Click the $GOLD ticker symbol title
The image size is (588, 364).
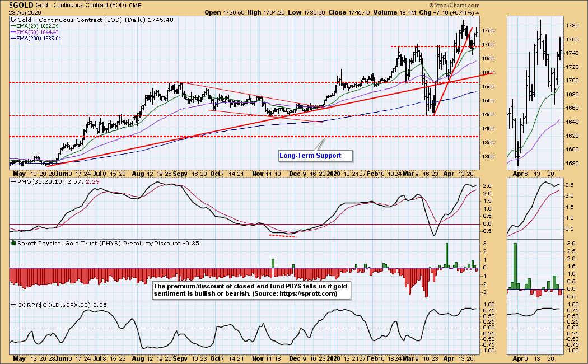point(21,5)
